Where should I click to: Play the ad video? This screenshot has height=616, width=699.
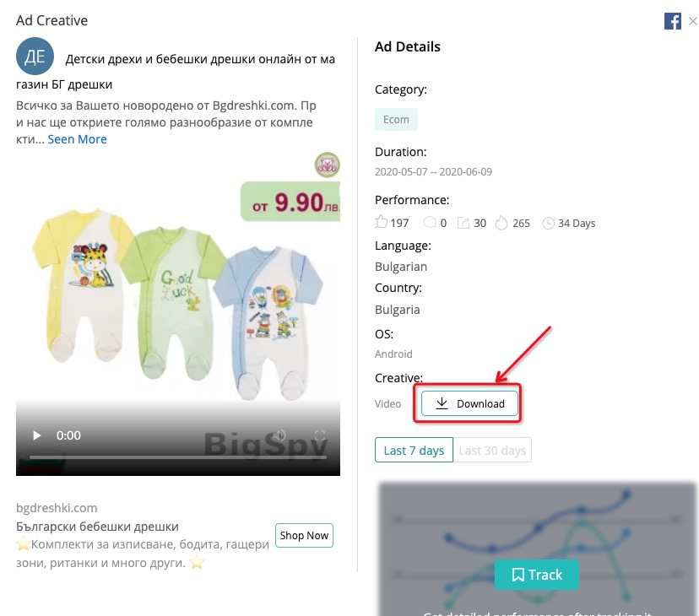point(37,435)
